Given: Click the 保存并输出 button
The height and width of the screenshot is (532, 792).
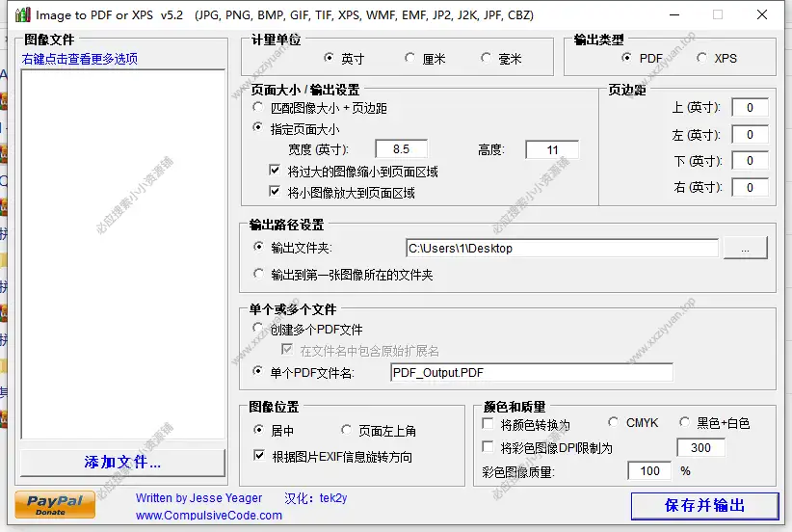Looking at the screenshot, I should coord(703,506).
